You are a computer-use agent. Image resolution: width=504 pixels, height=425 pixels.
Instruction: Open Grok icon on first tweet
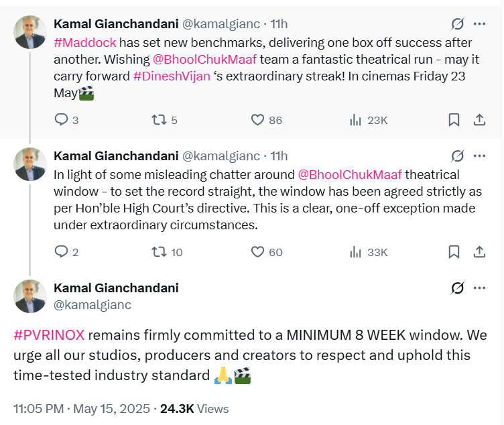pos(458,24)
